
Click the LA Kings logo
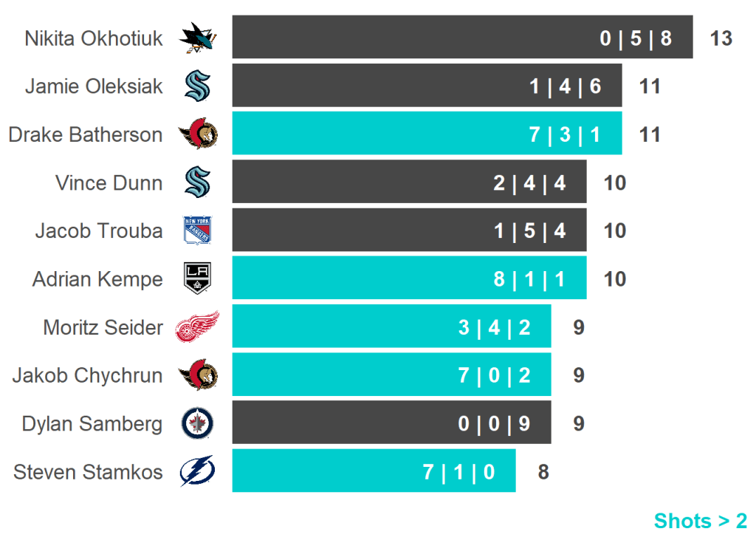[x=197, y=279]
